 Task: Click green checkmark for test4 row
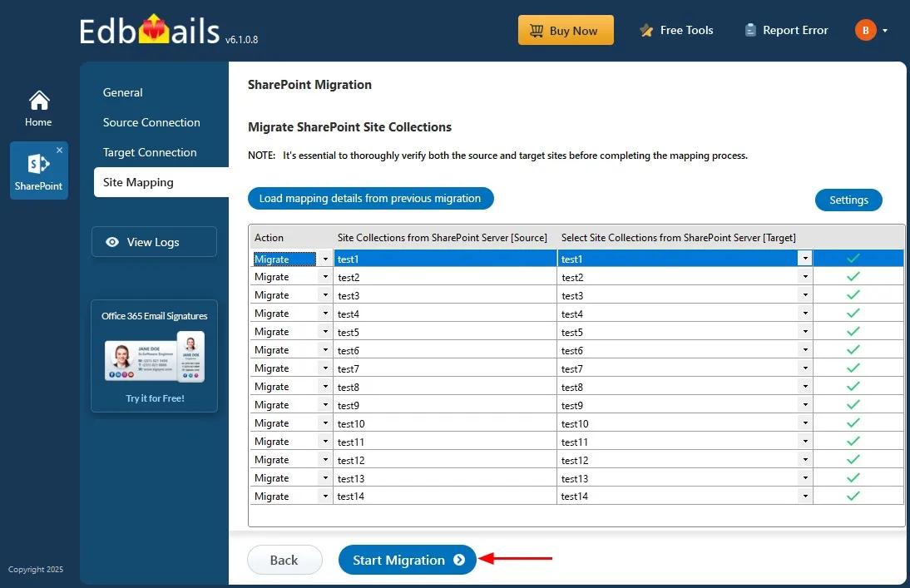[x=853, y=314]
